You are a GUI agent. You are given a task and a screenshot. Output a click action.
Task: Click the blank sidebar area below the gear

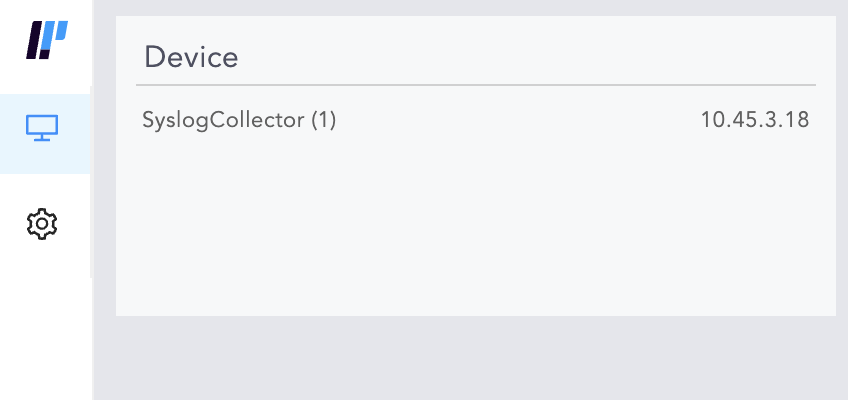click(45, 330)
